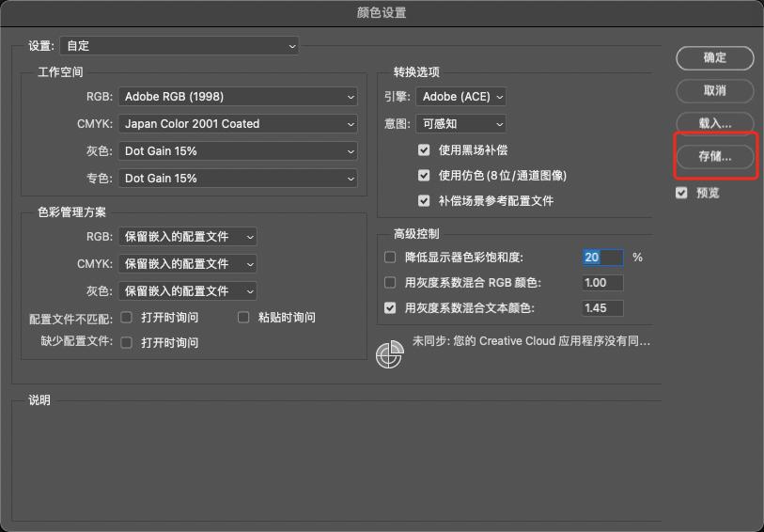
Task: Click the 确定 button
Action: 715,58
